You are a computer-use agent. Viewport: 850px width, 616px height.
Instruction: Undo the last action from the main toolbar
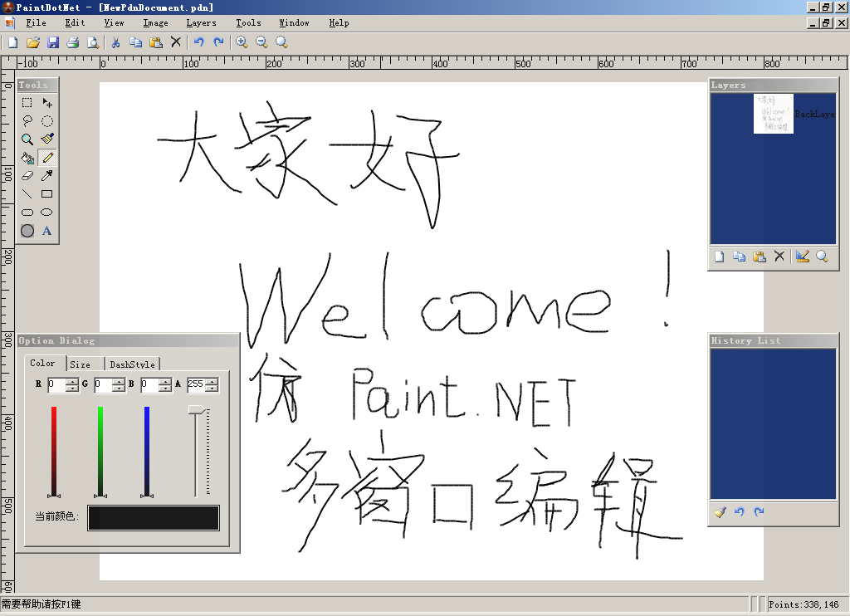pos(199,42)
